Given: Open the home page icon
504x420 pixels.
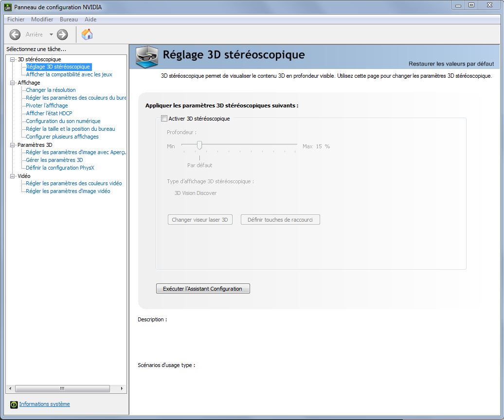Looking at the screenshot, I should pyautogui.click(x=87, y=35).
